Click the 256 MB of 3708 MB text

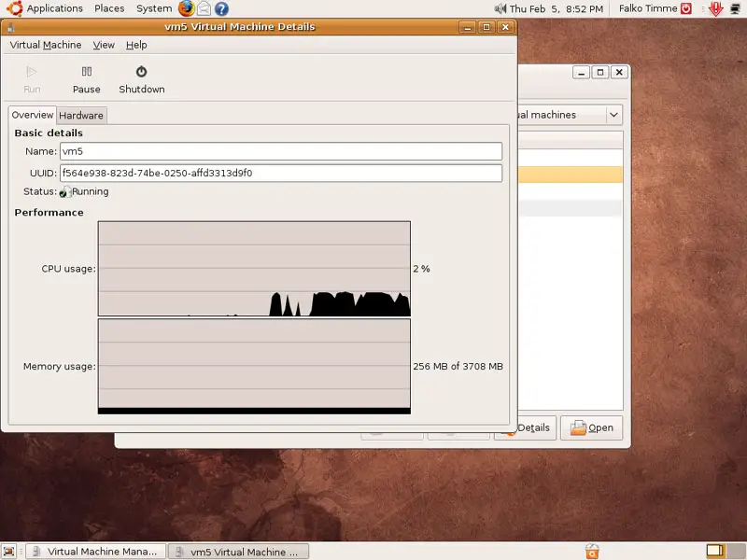tap(458, 366)
